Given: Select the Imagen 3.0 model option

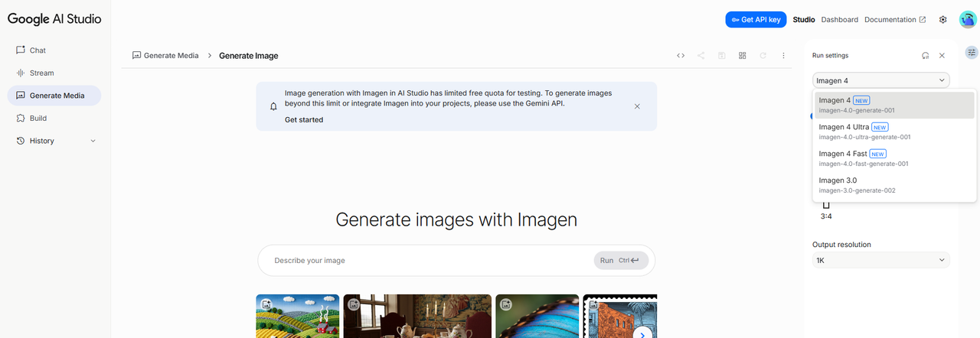Looking at the screenshot, I should 894,185.
